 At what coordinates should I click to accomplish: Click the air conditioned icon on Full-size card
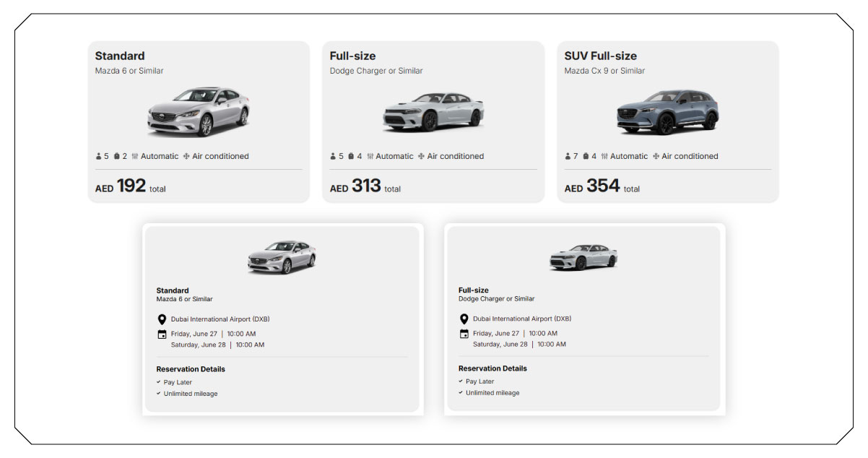(x=420, y=156)
